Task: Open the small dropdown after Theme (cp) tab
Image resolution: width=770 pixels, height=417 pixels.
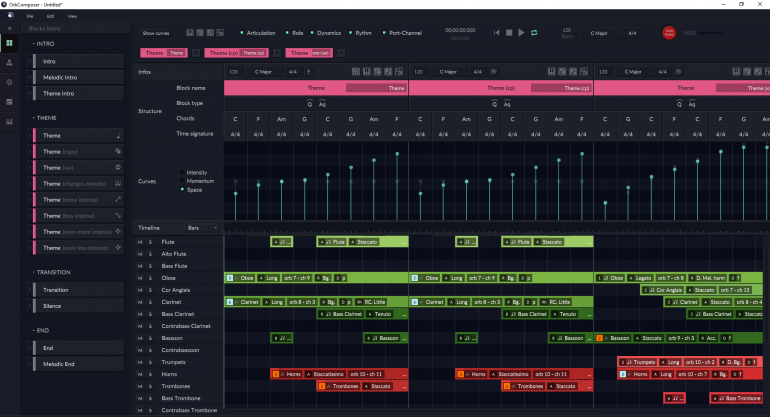Action: coord(276,53)
